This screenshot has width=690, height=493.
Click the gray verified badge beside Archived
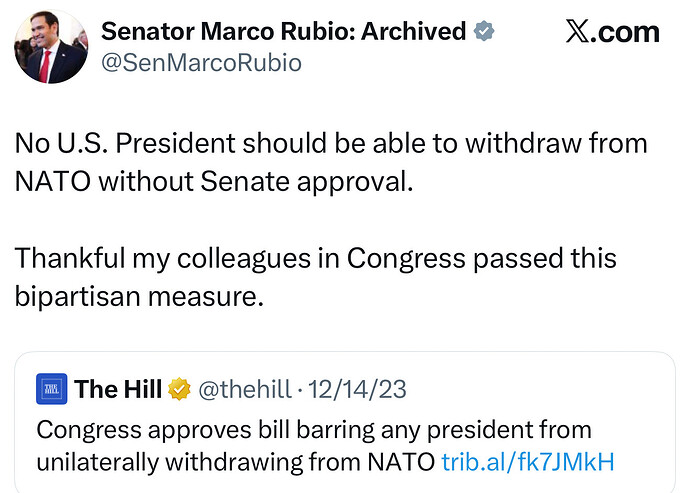tap(484, 31)
